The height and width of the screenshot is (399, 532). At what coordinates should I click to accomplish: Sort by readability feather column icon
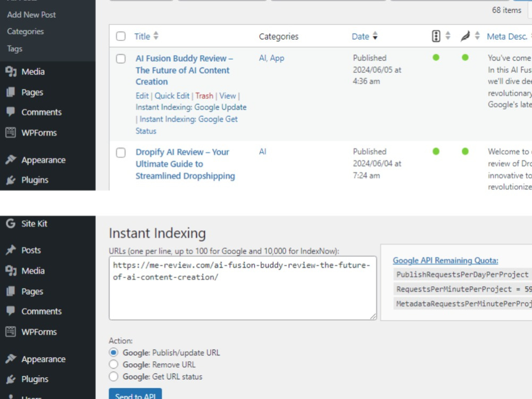[465, 36]
